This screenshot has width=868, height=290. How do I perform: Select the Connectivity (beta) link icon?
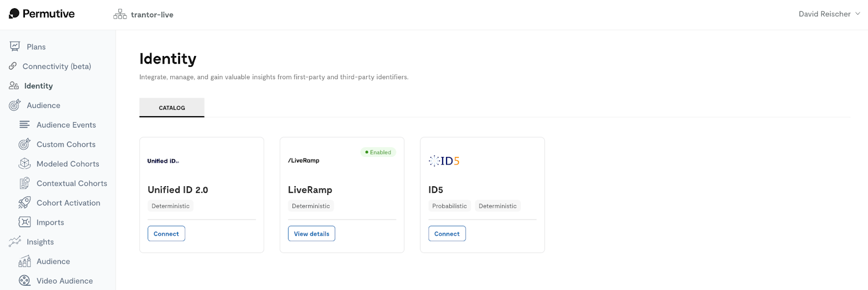tap(13, 66)
